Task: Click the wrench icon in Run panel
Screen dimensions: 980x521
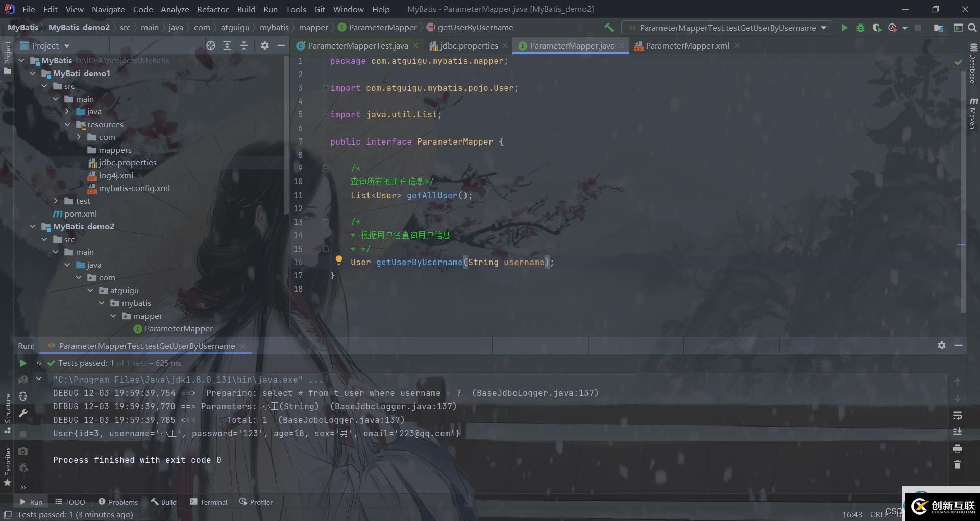Action: tap(23, 413)
